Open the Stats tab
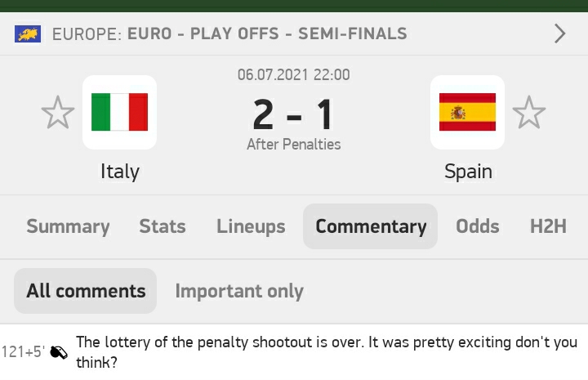Screen dimensions: 588x380 click(163, 226)
